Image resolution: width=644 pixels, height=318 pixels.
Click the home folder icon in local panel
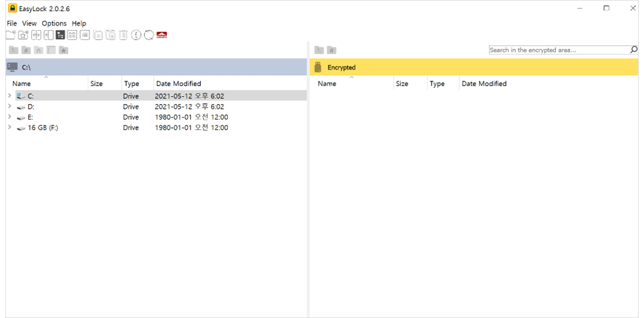click(38, 50)
